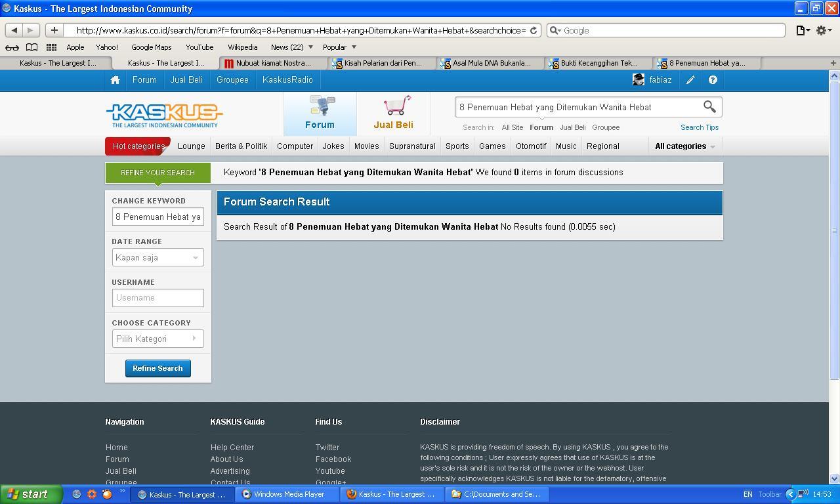Click the Refine Search button
The width and height of the screenshot is (840, 504).
(x=157, y=368)
